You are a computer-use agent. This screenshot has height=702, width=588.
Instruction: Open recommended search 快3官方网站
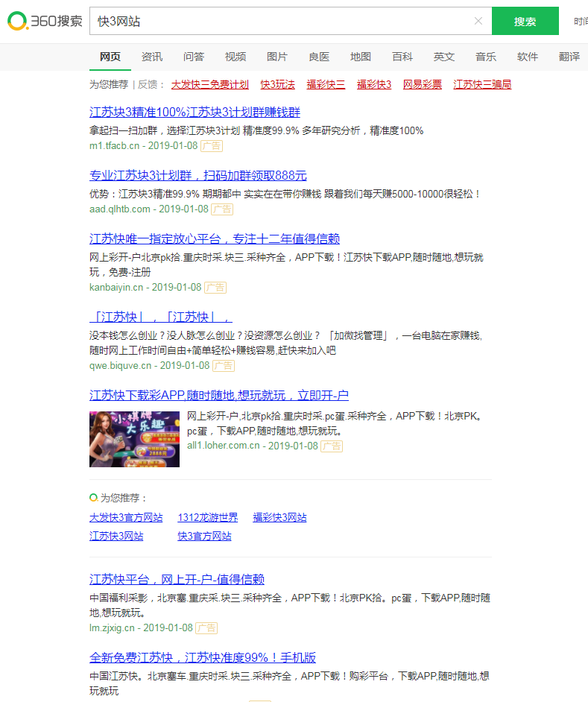tap(204, 536)
